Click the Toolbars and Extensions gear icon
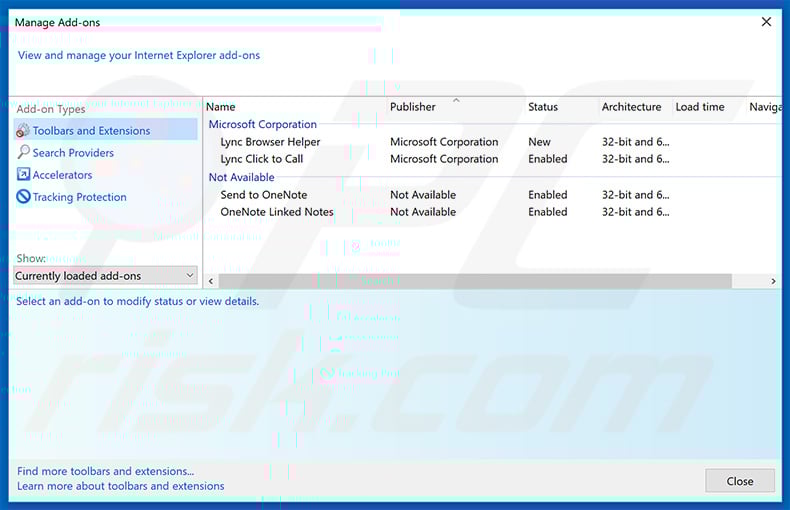Screen dimensions: 790x510 [x=23, y=131]
